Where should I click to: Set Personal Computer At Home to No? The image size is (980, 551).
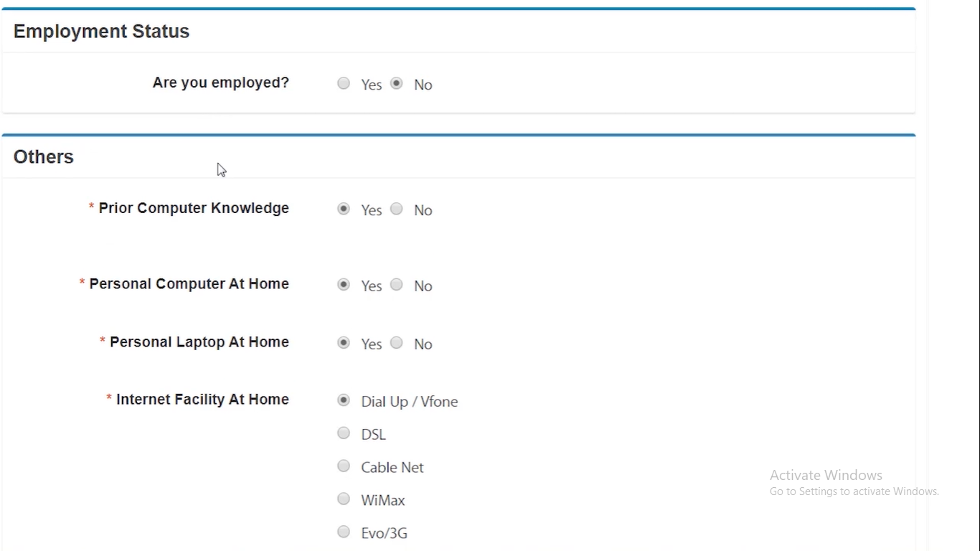(397, 285)
